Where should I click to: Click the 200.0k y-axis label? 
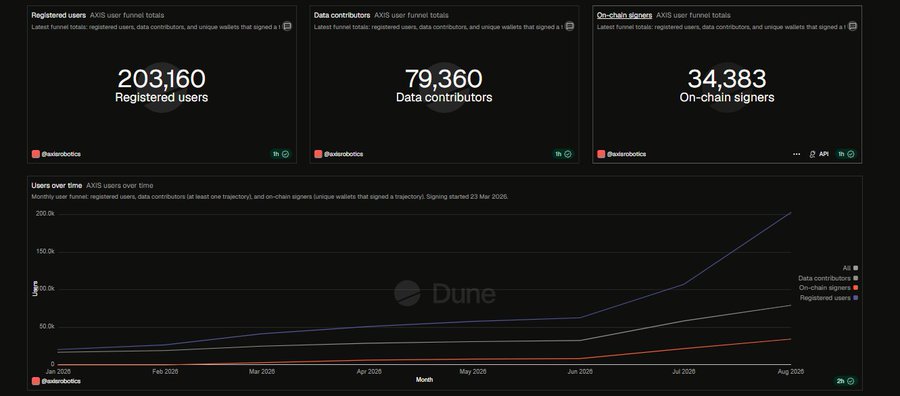coord(45,213)
